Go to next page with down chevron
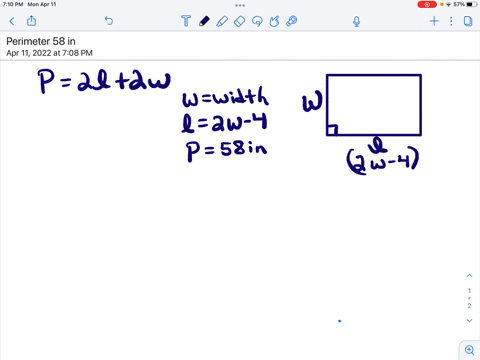 (x=469, y=320)
